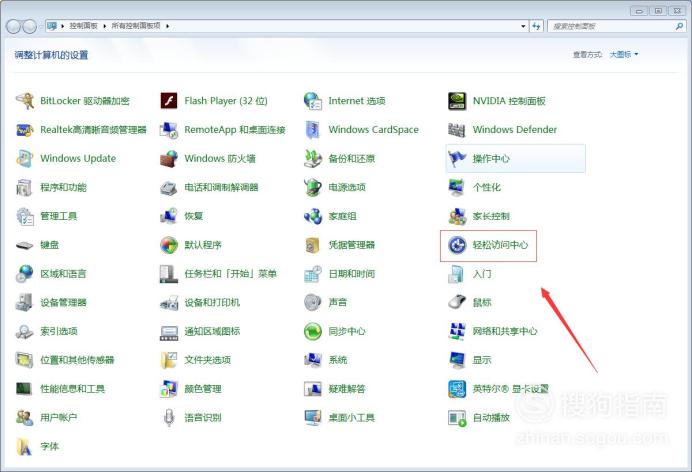
Task: Open the 大图标 view mode dropdown
Action: pos(624,54)
